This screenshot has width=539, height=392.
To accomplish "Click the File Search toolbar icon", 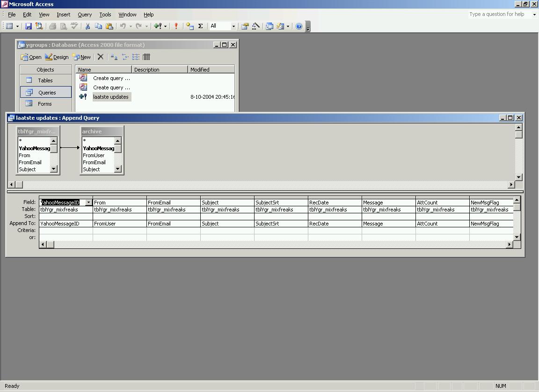I will 39,26.
